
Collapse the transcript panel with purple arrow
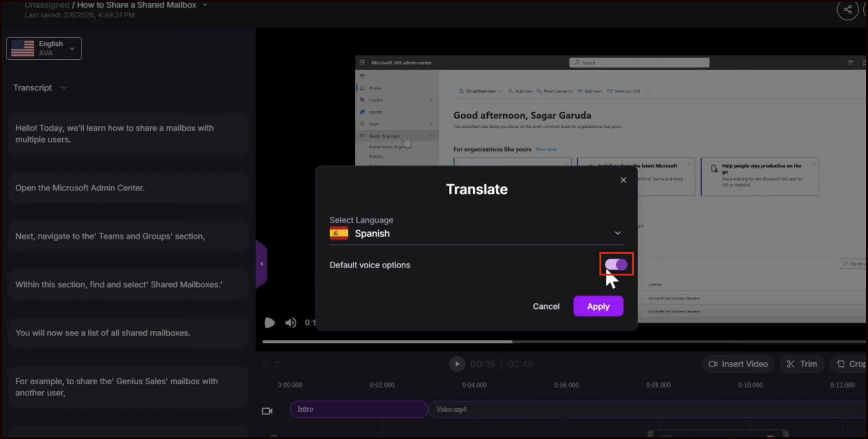coord(262,264)
